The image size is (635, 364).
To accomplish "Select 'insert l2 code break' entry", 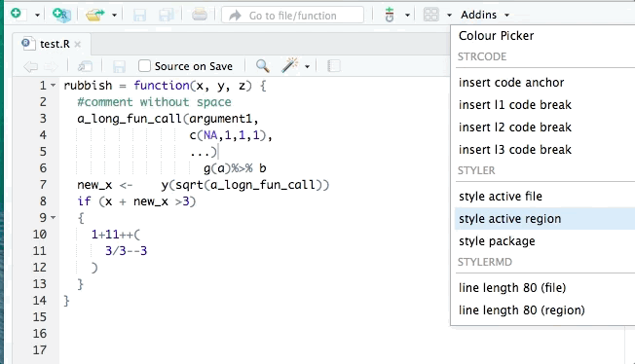I will point(515,127).
